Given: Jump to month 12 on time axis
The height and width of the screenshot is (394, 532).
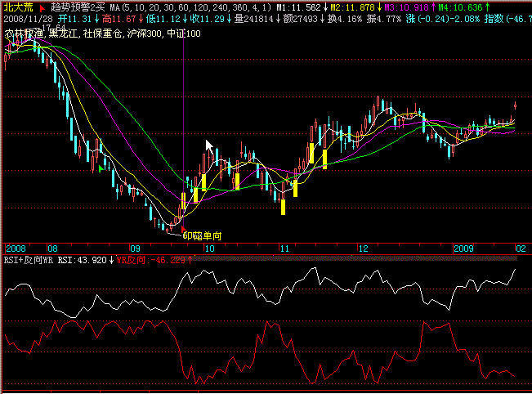Looking at the screenshot, I should click(x=364, y=248).
